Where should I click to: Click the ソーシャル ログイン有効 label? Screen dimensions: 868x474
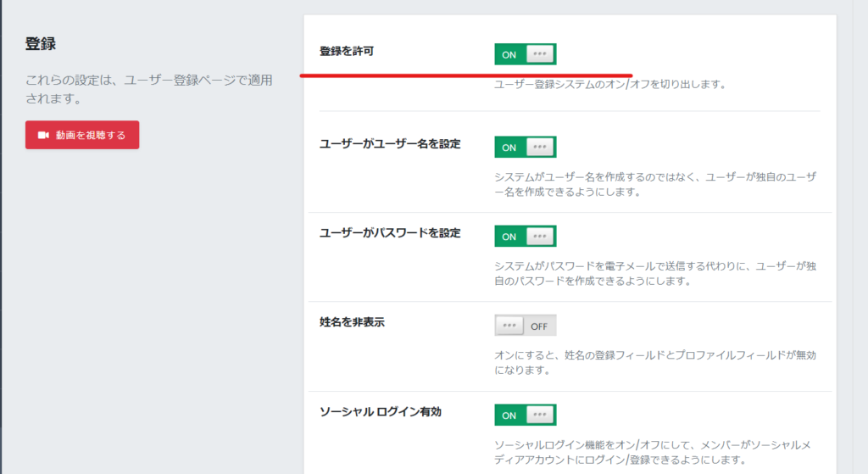[381, 412]
